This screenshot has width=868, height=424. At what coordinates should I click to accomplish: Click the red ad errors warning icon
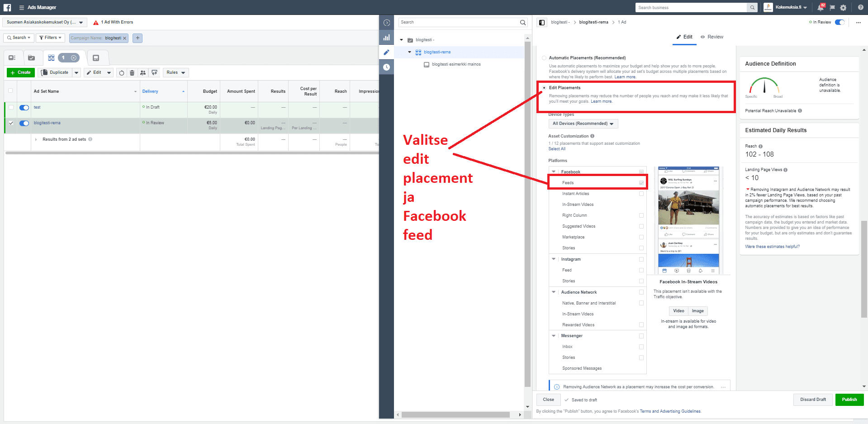click(96, 22)
